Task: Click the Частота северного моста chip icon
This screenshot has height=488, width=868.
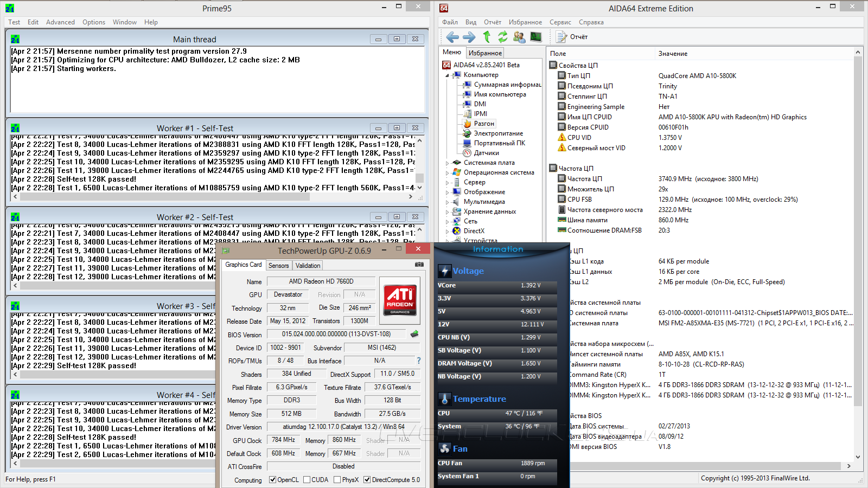Action: click(562, 210)
